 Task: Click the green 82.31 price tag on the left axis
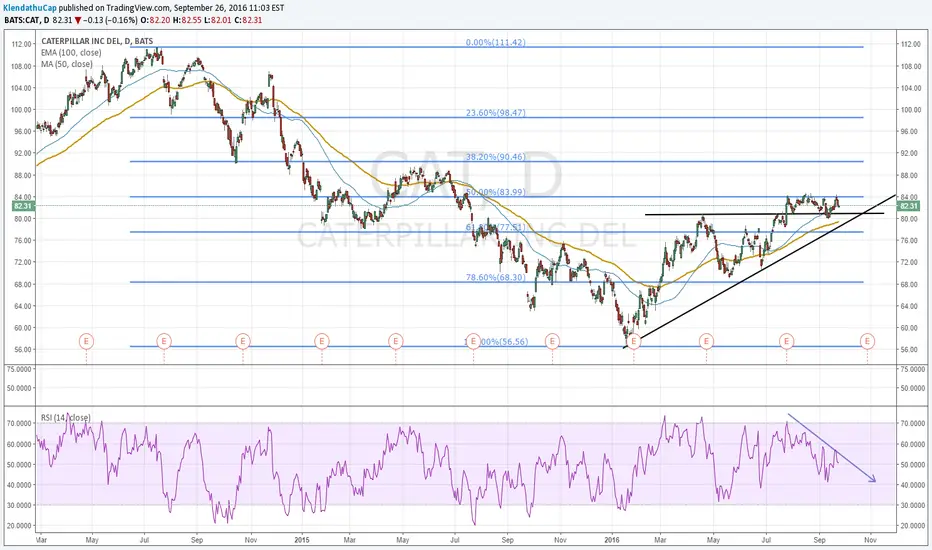click(24, 206)
